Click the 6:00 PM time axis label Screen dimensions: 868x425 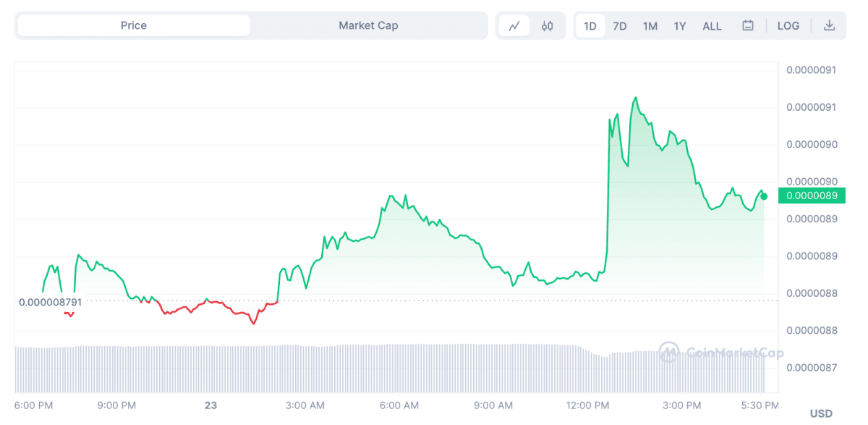coord(33,405)
